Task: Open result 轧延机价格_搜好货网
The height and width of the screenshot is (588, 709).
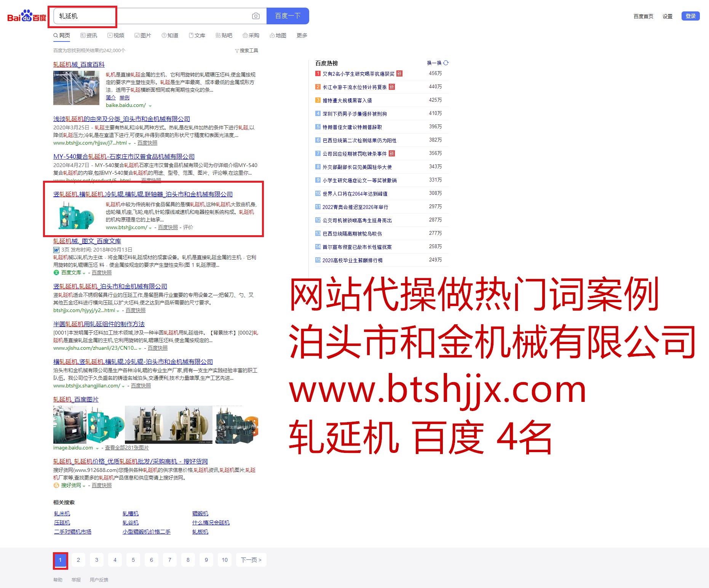Action: tap(131, 461)
